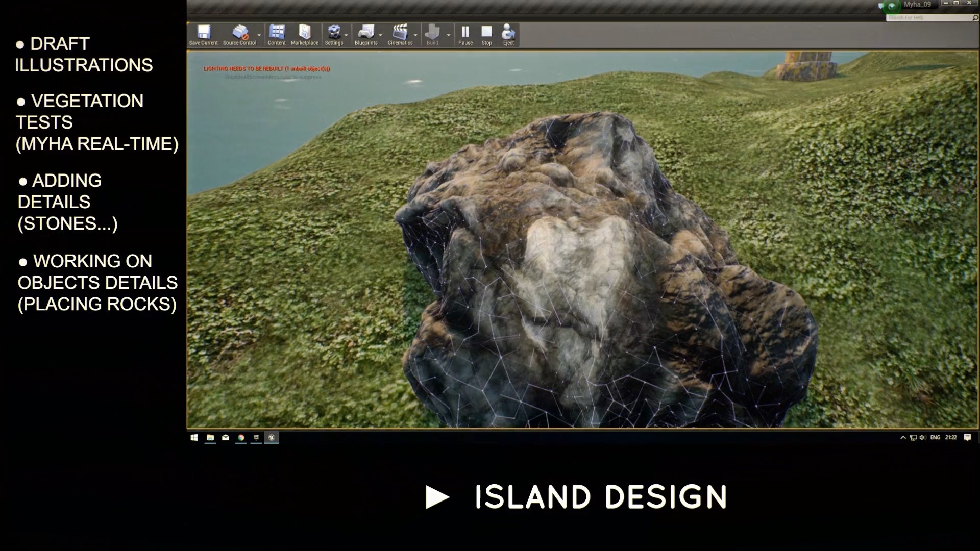The image size is (980, 551).
Task: Stop the running simulation
Action: 485,32
